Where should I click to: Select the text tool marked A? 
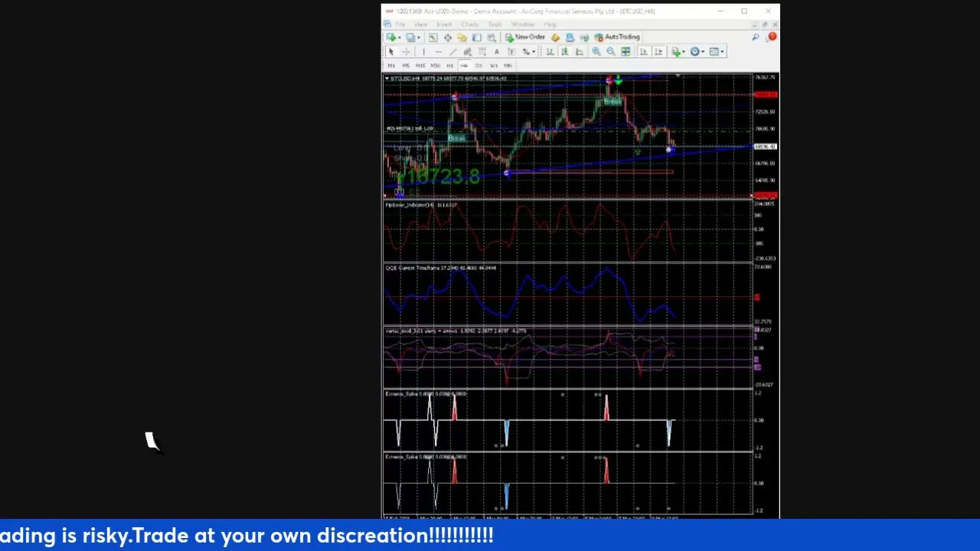[x=497, y=52]
